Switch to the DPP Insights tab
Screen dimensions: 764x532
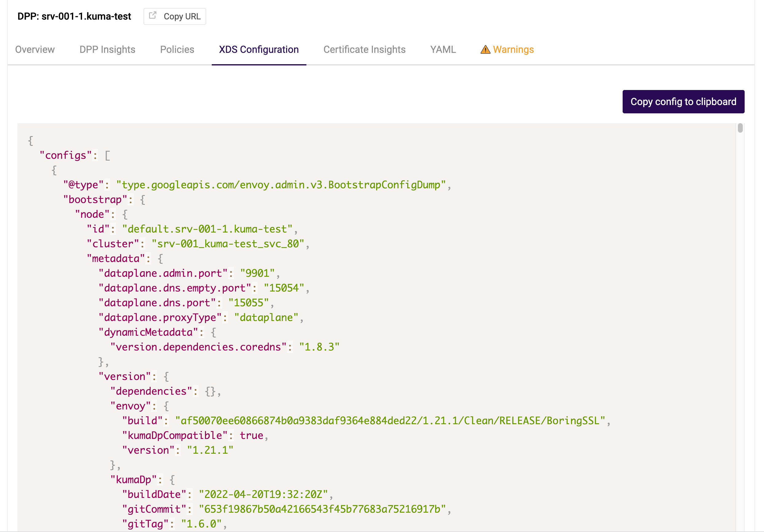[x=108, y=49]
